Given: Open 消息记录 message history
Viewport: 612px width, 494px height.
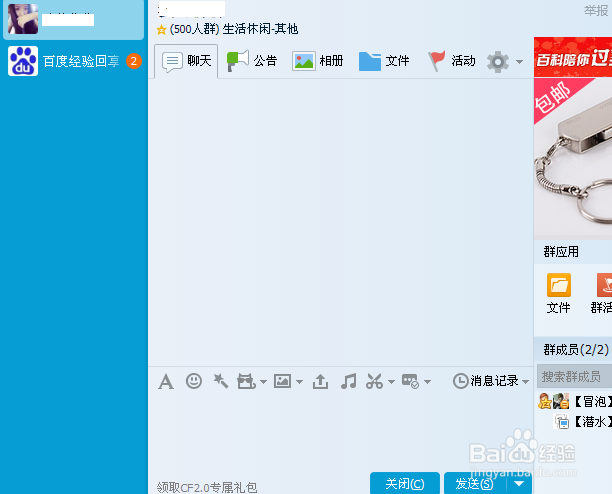Looking at the screenshot, I should point(486,381).
